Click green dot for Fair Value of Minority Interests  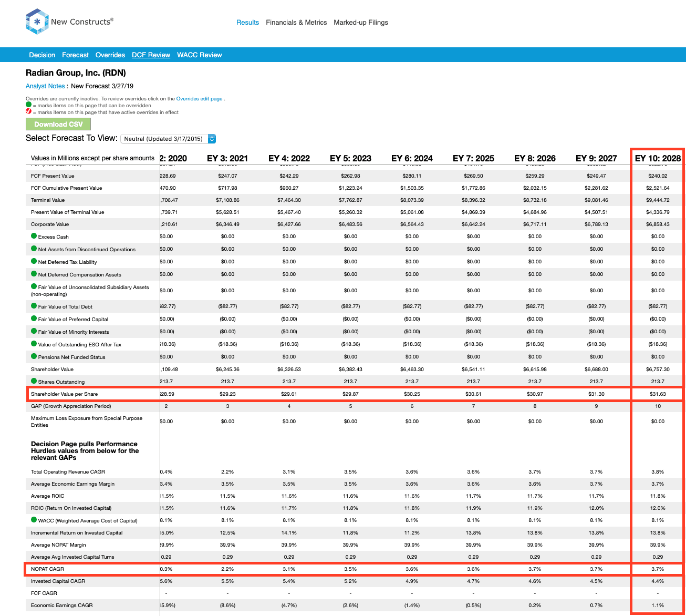coord(34,332)
